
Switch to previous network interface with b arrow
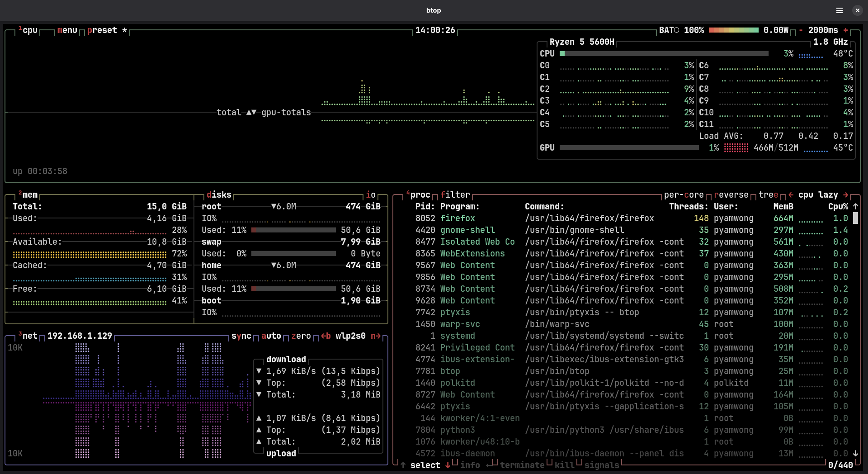[x=325, y=336]
